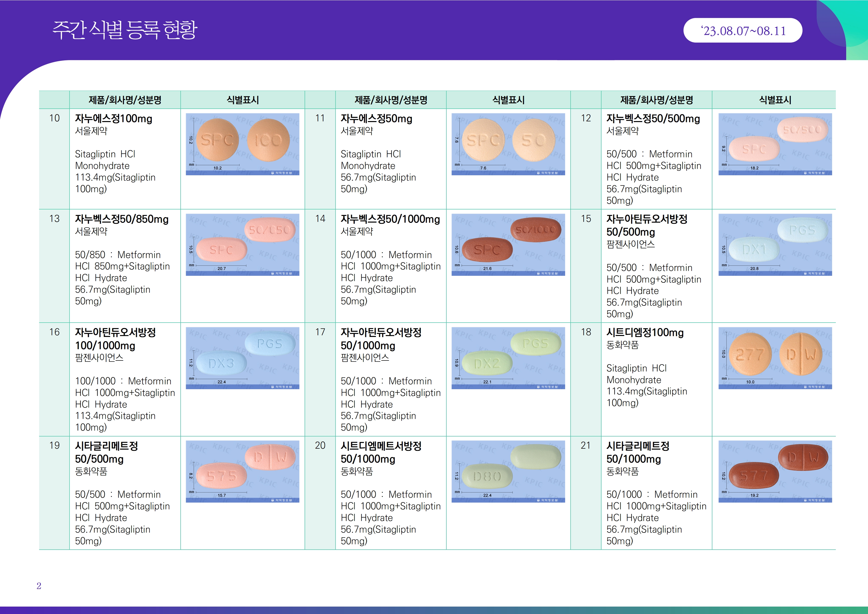The image size is (868, 614).
Task: Open the brown 577 DW tablet image
Action: coord(775,471)
